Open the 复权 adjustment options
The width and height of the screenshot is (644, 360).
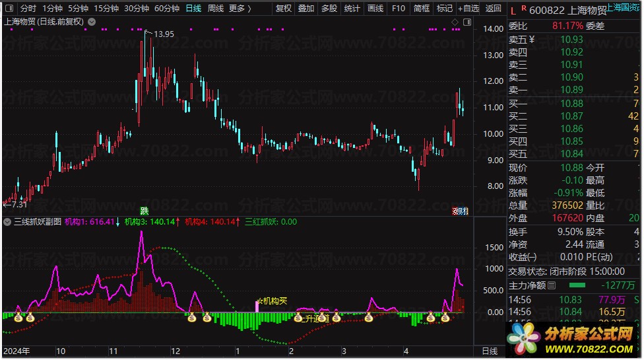pyautogui.click(x=283, y=8)
